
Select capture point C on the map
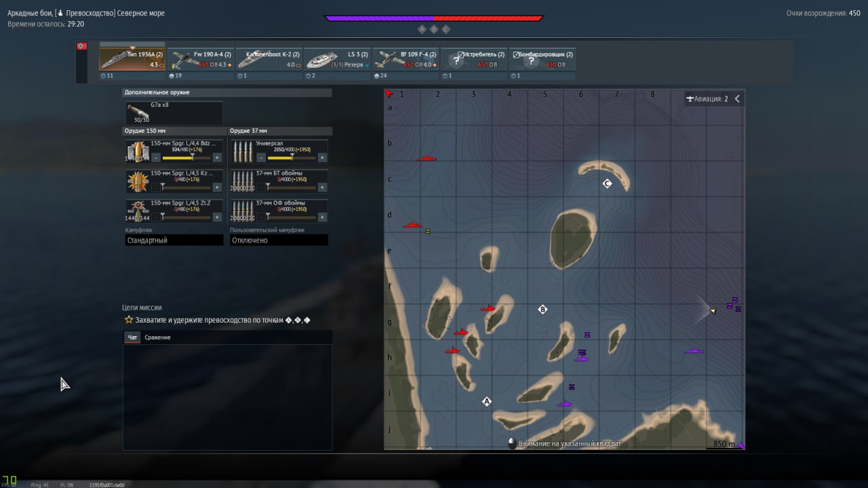tap(607, 184)
